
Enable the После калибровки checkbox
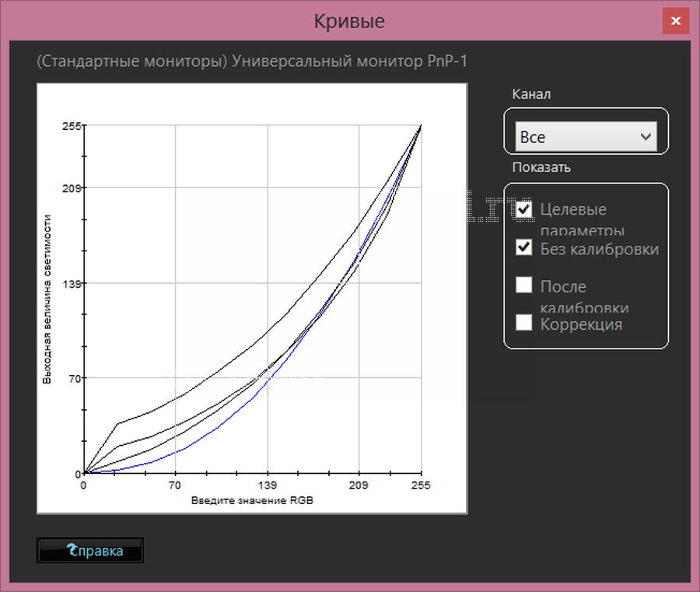524,285
